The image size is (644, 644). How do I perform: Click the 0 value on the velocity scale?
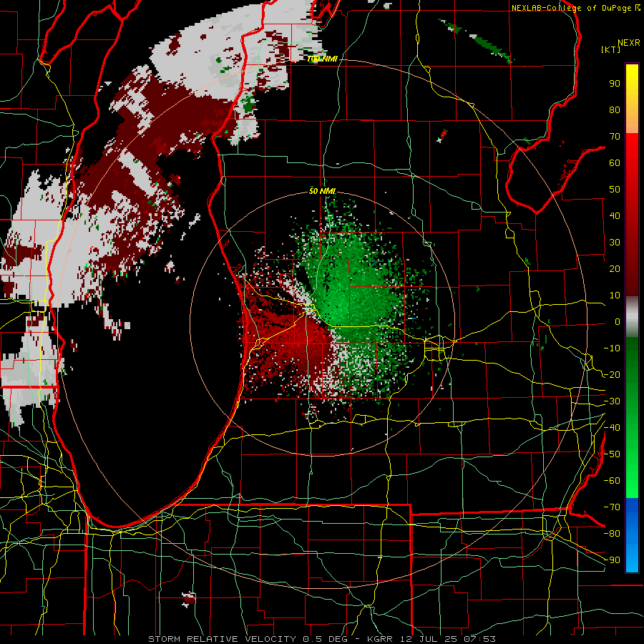618,321
